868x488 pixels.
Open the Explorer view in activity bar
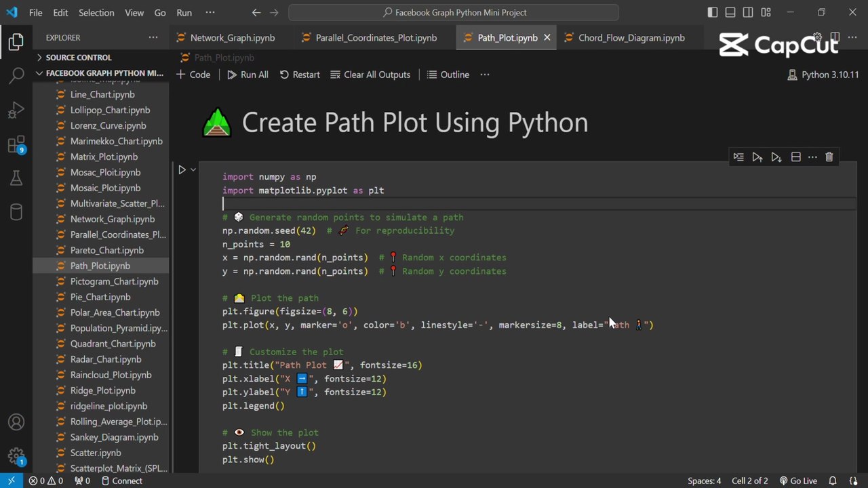tap(16, 42)
